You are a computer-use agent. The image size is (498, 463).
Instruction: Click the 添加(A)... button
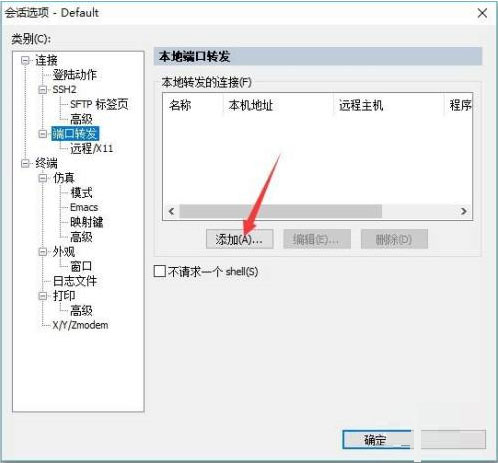tap(239, 239)
